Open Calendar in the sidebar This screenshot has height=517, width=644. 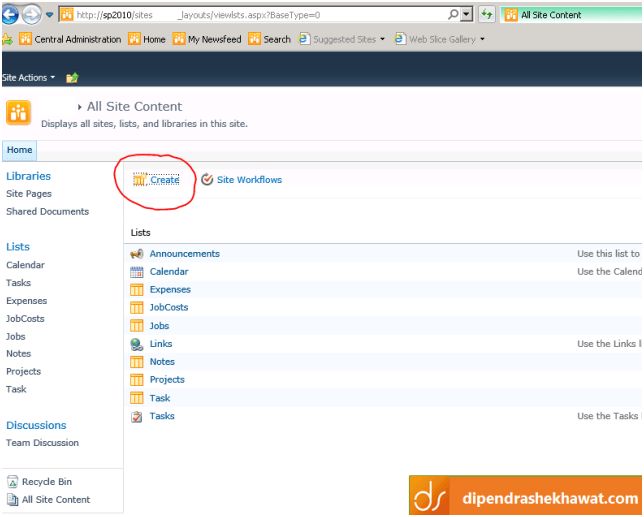point(25,265)
